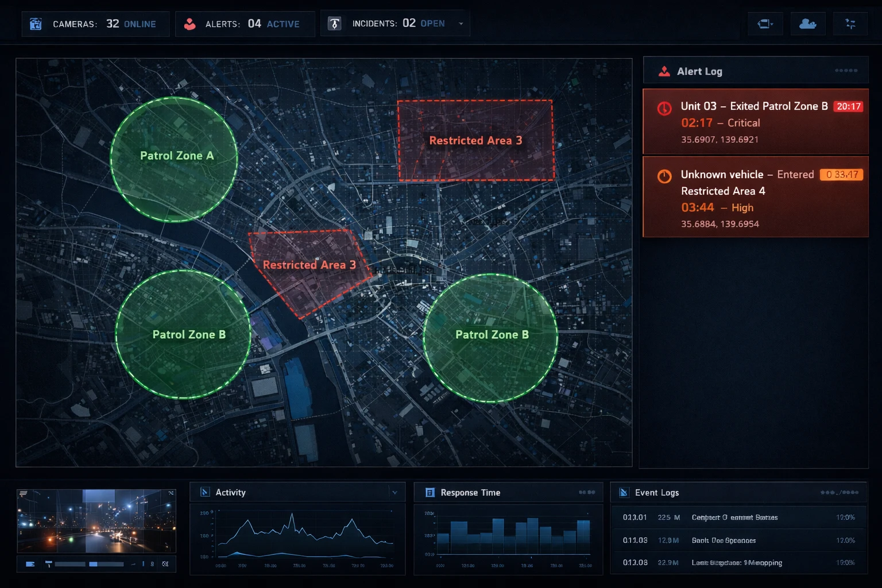This screenshot has width=882, height=588.
Task: Click the Event Logs panel icon
Action: click(x=624, y=493)
